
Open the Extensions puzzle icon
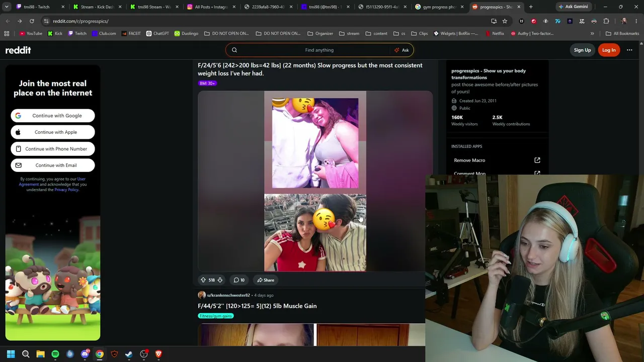coord(606,21)
